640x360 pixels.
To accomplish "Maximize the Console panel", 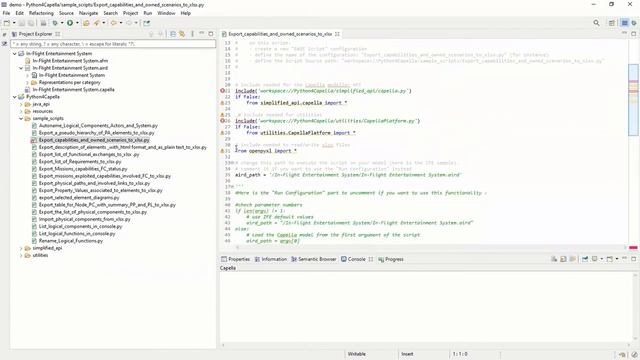I will (633, 259).
